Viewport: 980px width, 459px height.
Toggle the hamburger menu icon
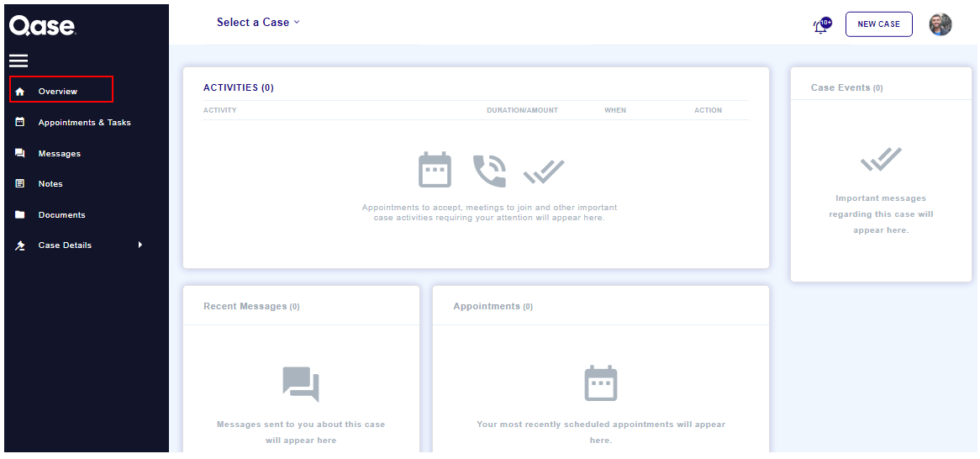[18, 61]
